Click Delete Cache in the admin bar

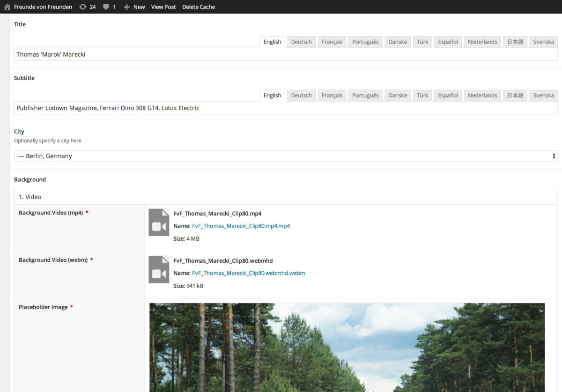199,7
